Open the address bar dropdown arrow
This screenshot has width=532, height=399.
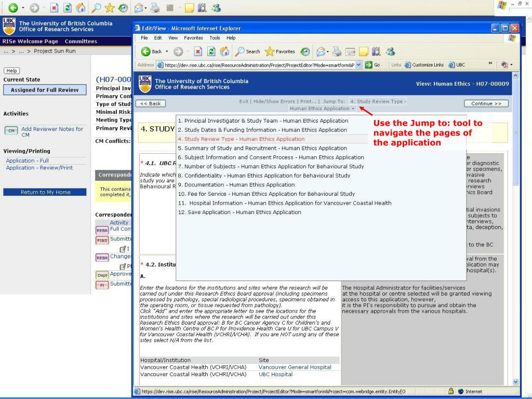(x=358, y=65)
